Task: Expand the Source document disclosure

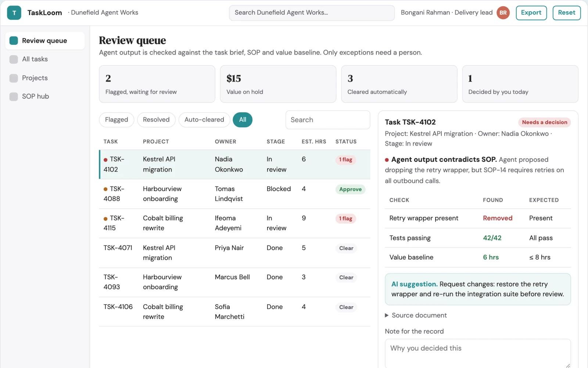Action: pos(416,315)
